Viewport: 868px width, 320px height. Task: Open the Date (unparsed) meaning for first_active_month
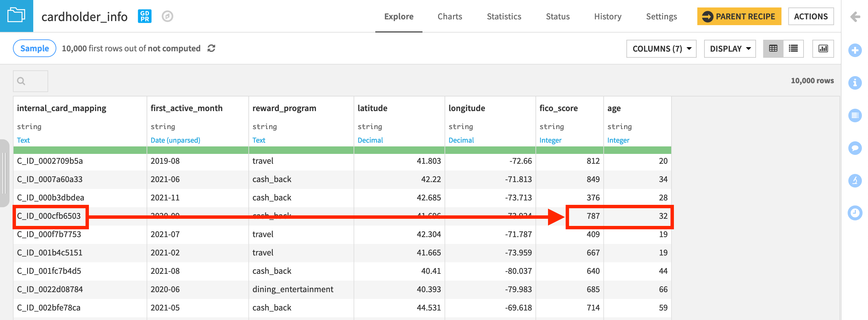[x=175, y=140]
